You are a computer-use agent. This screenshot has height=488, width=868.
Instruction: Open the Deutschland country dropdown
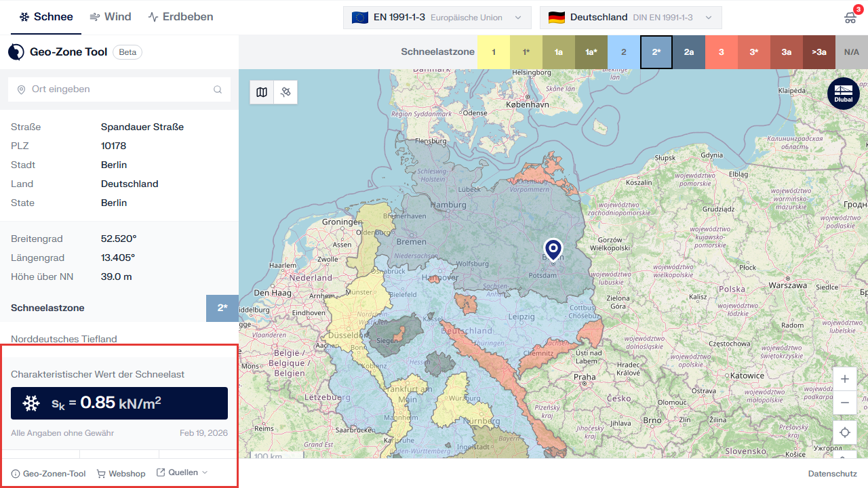[631, 18]
